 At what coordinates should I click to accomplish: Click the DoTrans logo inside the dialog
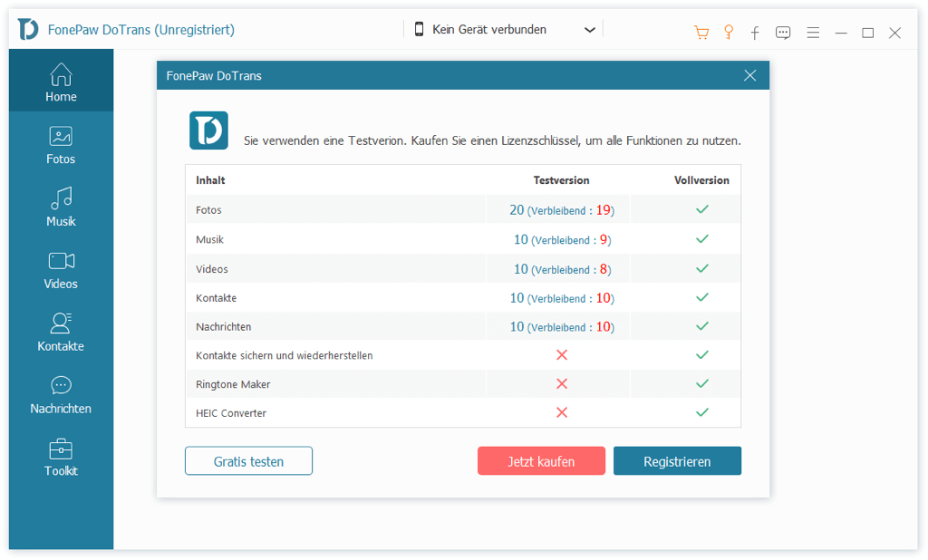[x=209, y=130]
